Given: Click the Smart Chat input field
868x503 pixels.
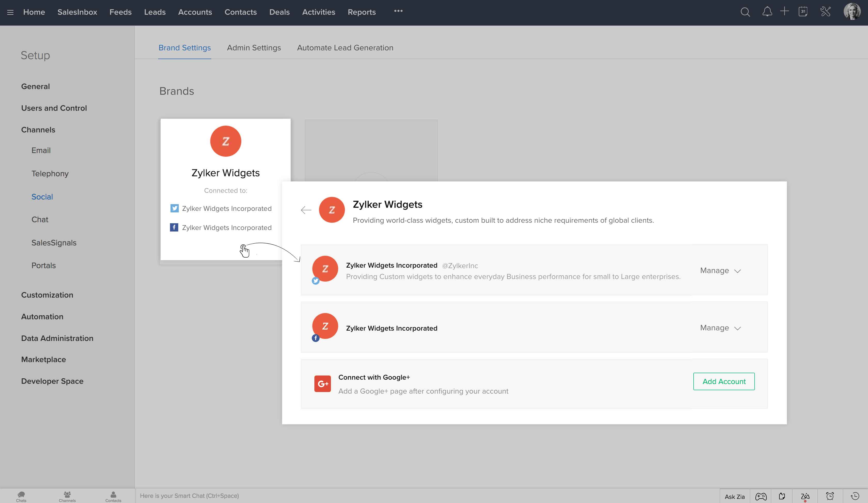Looking at the screenshot, I should coord(427,496).
